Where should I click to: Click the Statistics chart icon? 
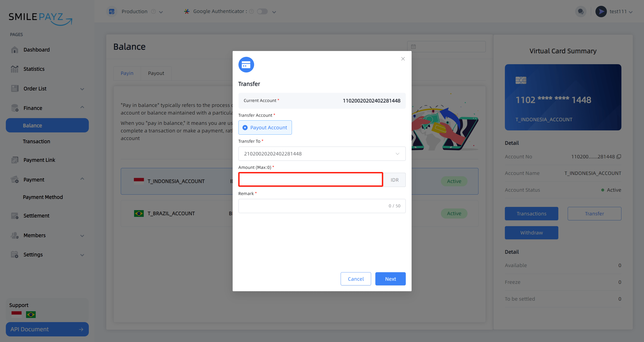[15, 69]
